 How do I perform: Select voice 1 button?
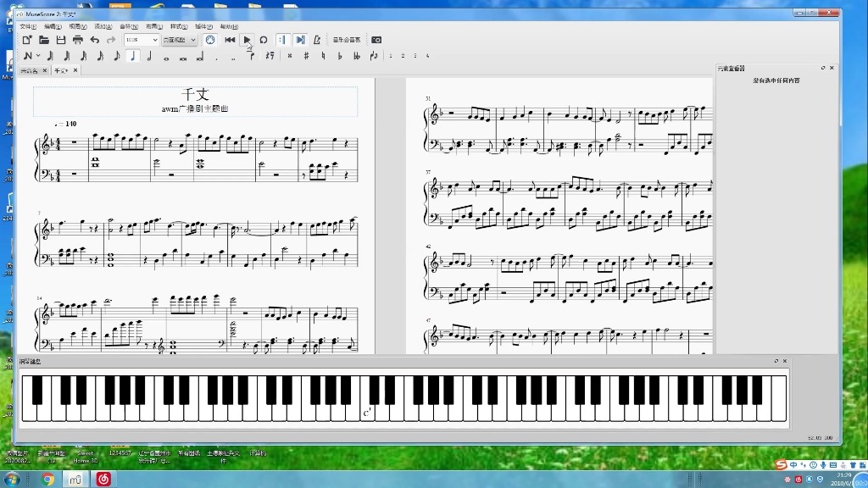click(391, 56)
